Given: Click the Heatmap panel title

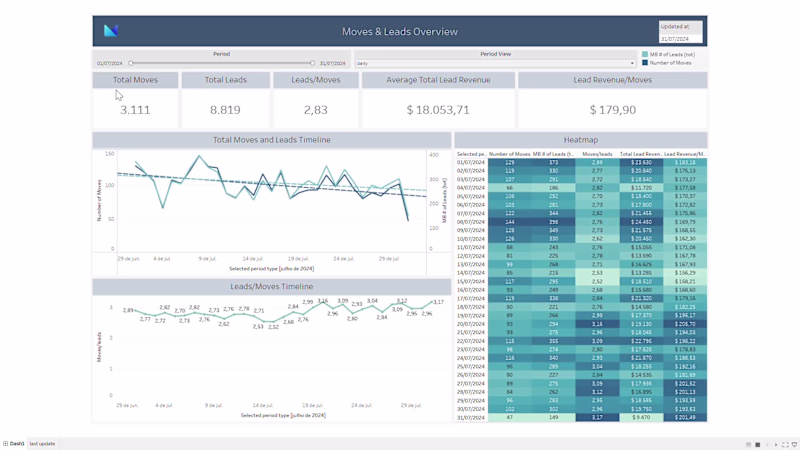Looking at the screenshot, I should coord(581,140).
